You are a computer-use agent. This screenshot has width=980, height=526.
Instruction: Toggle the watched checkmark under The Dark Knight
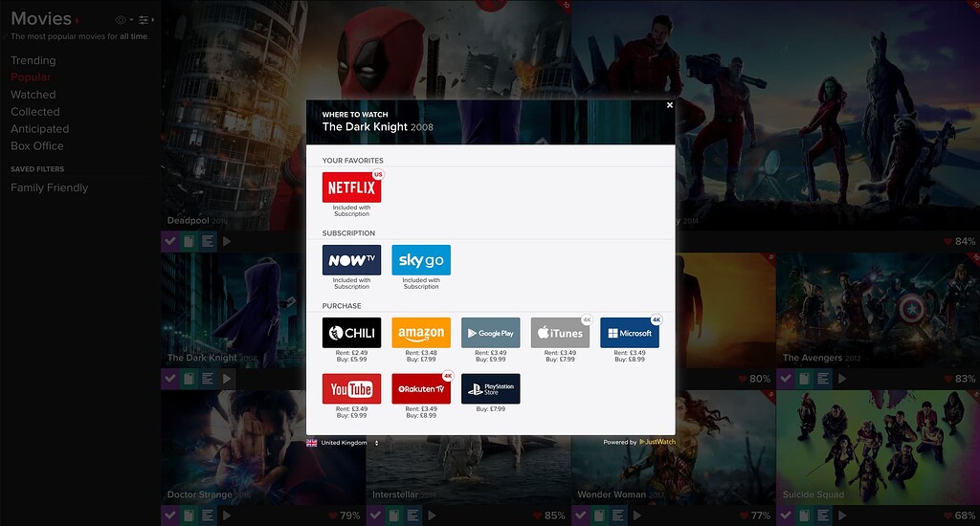[x=170, y=379]
